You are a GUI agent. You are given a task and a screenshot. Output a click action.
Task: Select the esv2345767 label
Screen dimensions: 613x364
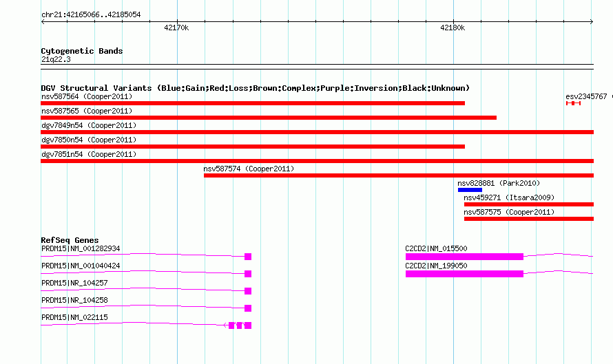(x=586, y=96)
